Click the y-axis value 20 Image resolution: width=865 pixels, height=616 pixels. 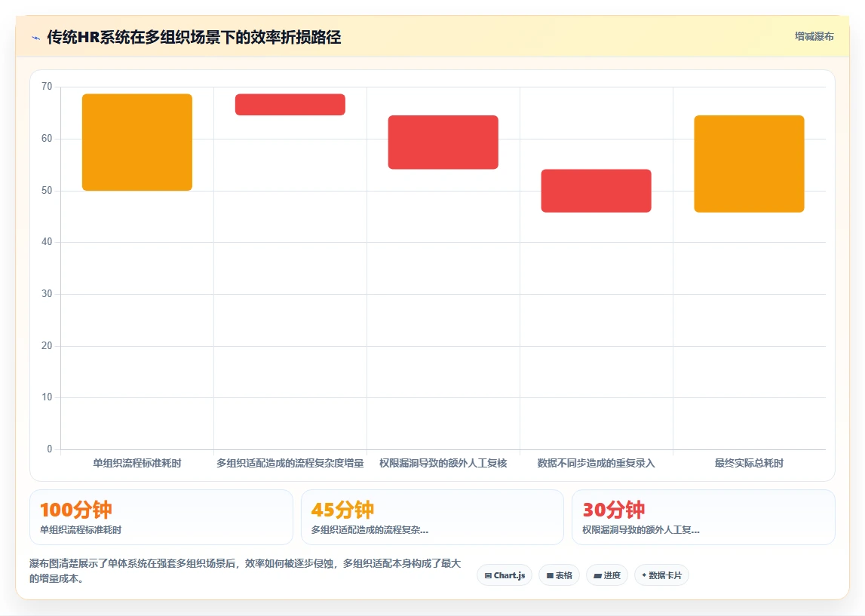point(47,345)
